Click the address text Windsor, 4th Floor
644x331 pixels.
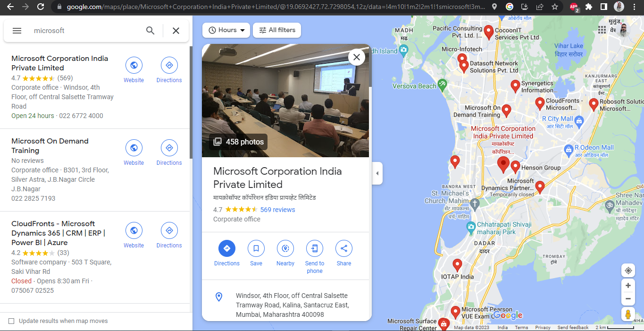[292, 305]
